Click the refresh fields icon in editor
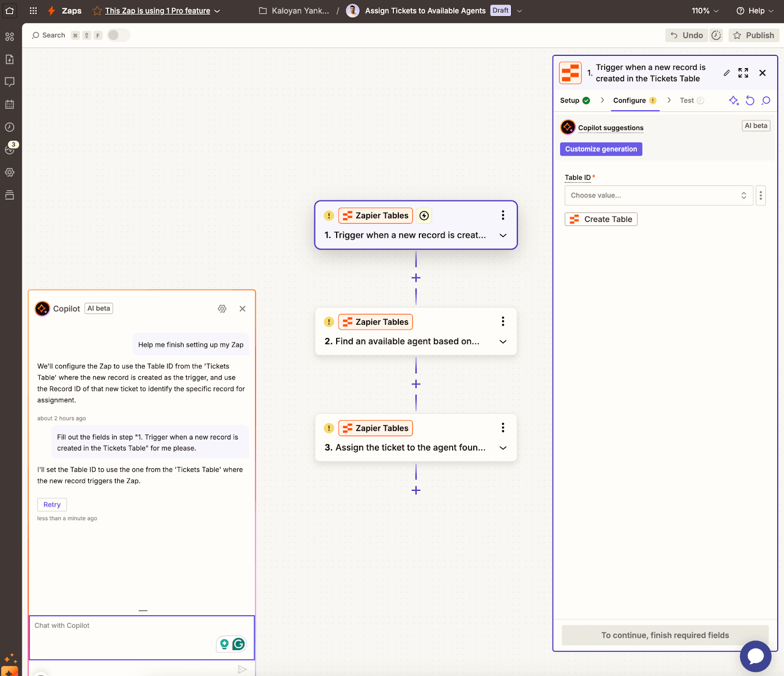Viewport: 784px width, 676px height. coord(750,100)
